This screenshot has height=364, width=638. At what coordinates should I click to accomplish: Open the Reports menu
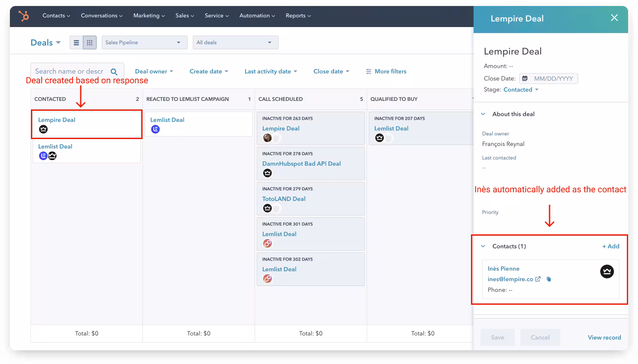click(298, 15)
